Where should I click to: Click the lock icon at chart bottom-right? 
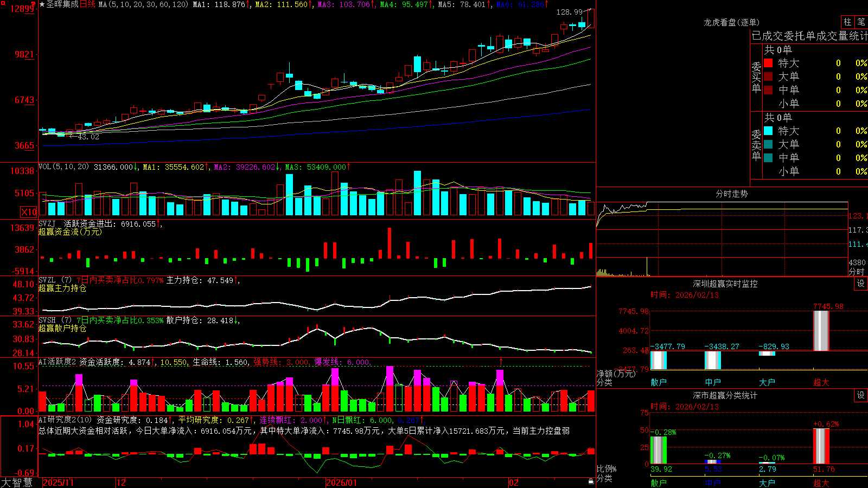coord(591,481)
